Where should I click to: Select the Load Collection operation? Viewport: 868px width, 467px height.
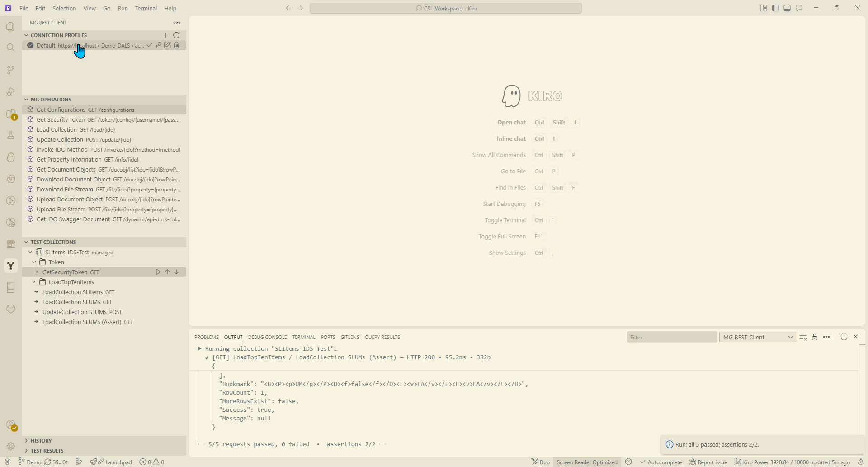104,129
